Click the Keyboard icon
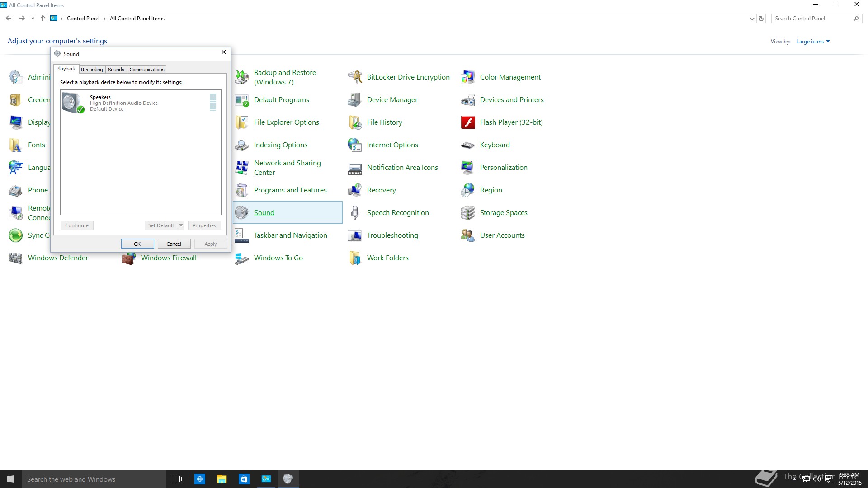Image resolution: width=868 pixels, height=488 pixels. tap(468, 145)
